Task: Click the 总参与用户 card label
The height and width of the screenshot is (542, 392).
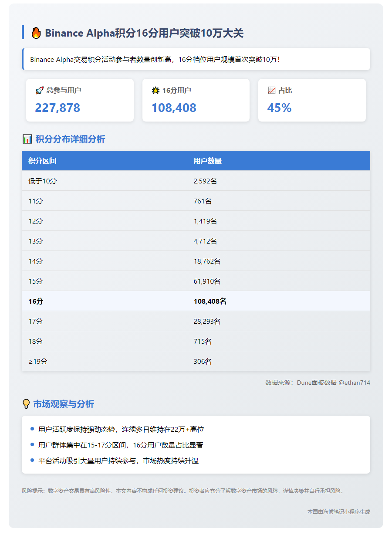Action: pyautogui.click(x=64, y=91)
